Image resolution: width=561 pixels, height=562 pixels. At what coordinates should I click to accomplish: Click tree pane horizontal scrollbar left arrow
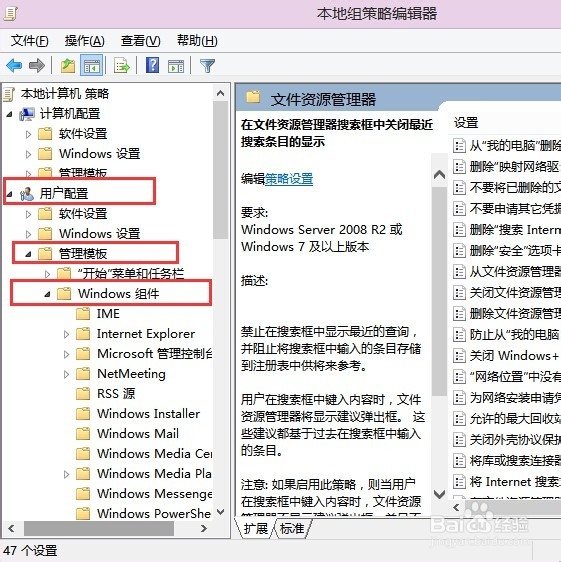pos(11,528)
